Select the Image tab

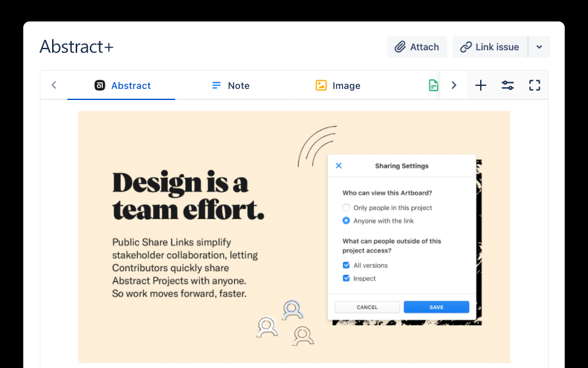coord(338,86)
